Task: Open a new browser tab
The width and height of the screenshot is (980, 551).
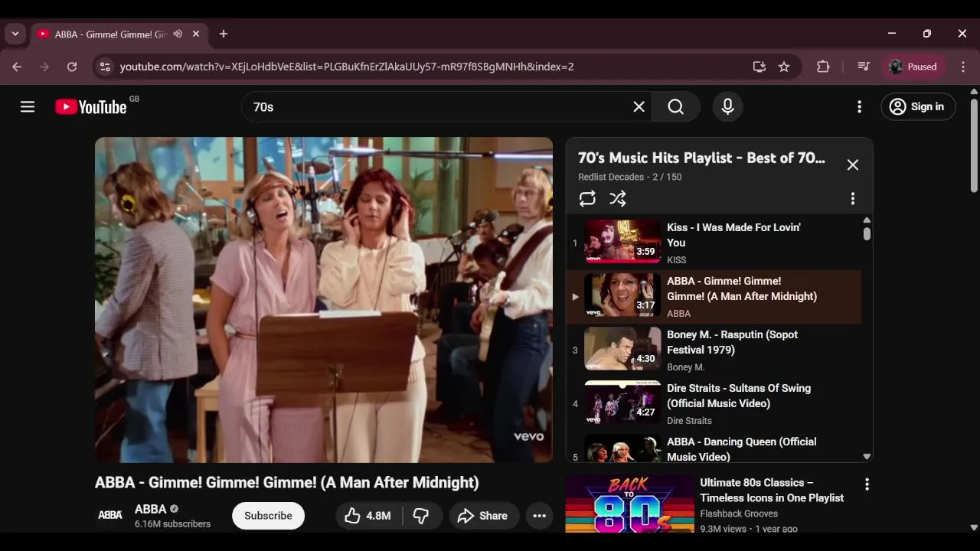Action: [224, 34]
